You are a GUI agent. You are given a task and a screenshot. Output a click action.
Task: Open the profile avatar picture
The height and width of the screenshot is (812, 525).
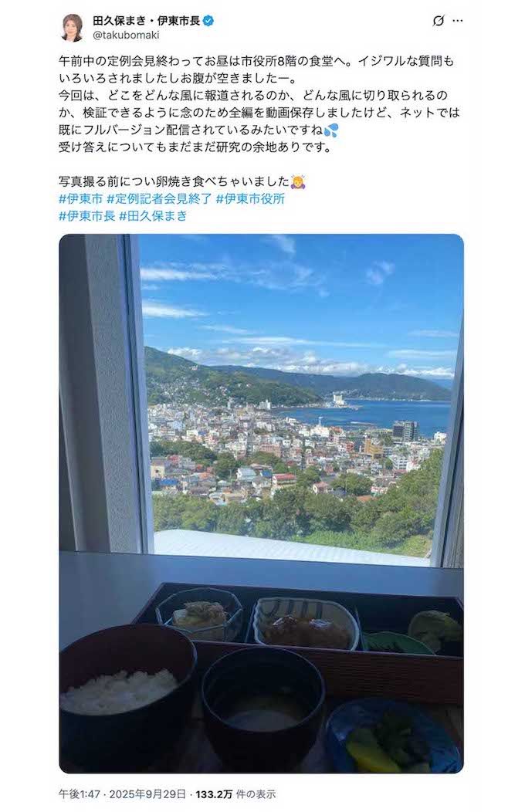click(72, 28)
